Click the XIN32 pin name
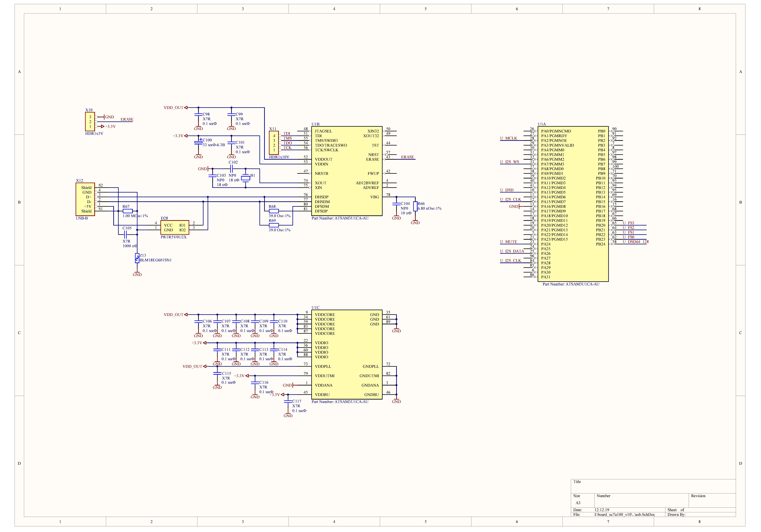Image resolution: width=761 pixels, height=532 pixels. (373, 131)
